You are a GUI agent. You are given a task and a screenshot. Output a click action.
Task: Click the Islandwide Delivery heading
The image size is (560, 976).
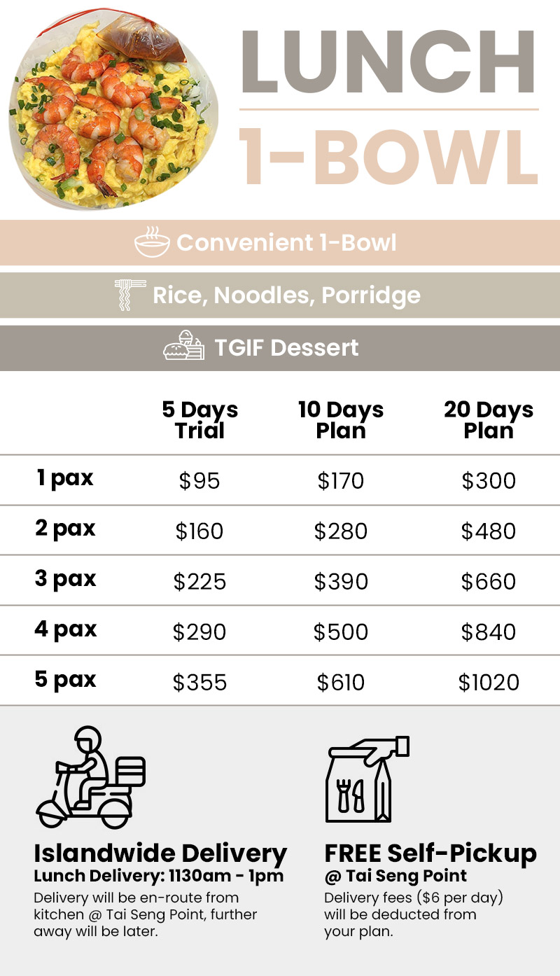tap(160, 853)
